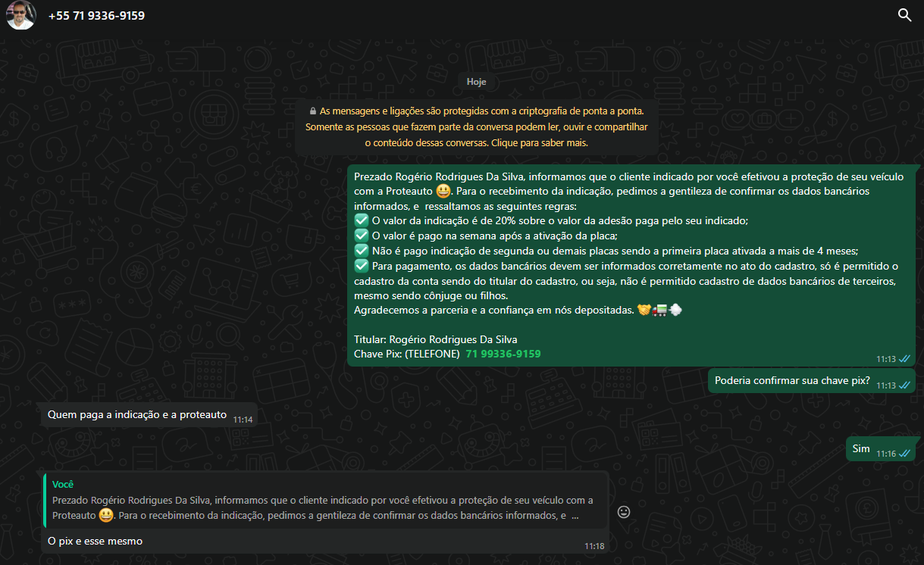Image resolution: width=924 pixels, height=565 pixels.
Task: Click the handshake emoji after 'depositadas'
Action: 644,311
